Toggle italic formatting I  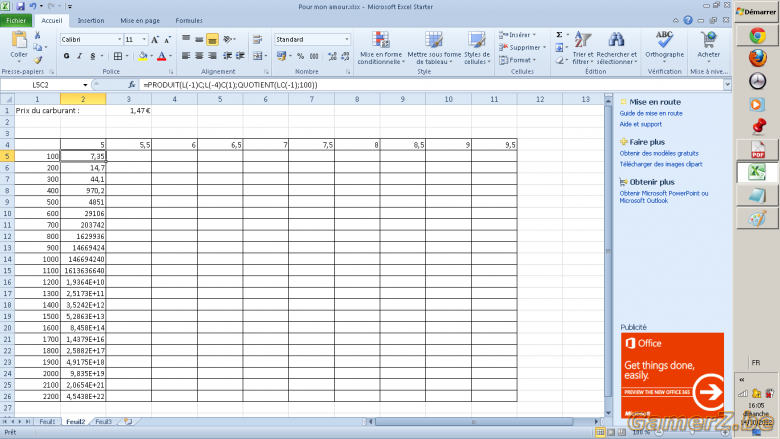point(79,56)
